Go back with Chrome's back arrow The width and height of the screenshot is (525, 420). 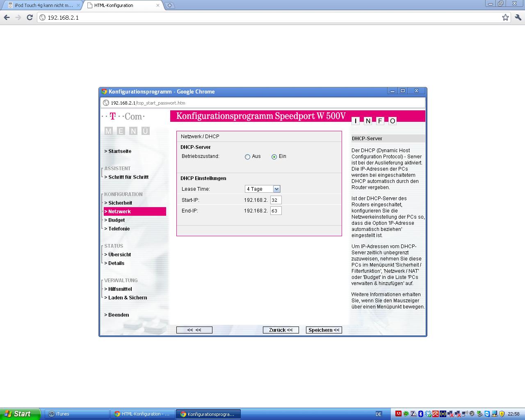point(7,17)
